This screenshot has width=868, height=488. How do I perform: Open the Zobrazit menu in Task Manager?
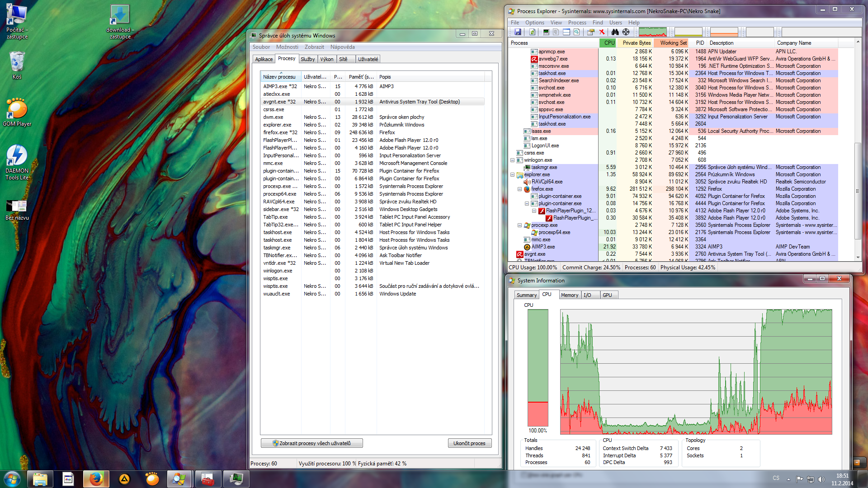coord(314,47)
